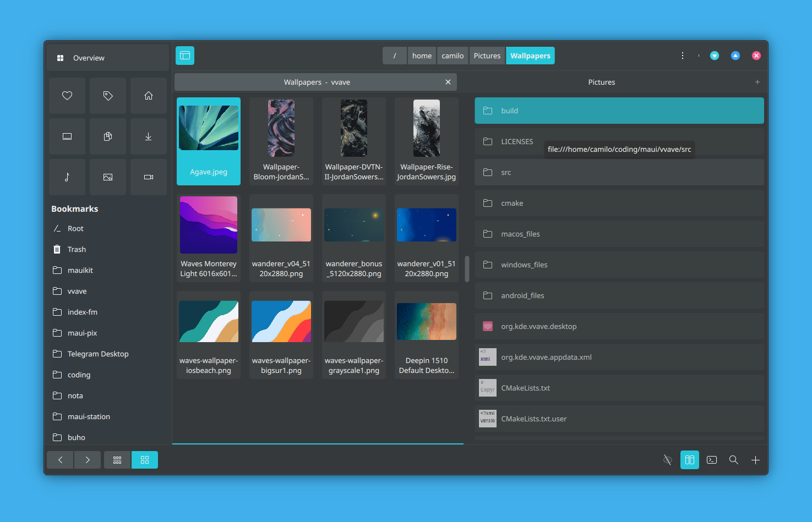
Task: Open the Overview section selector
Action: (x=108, y=58)
